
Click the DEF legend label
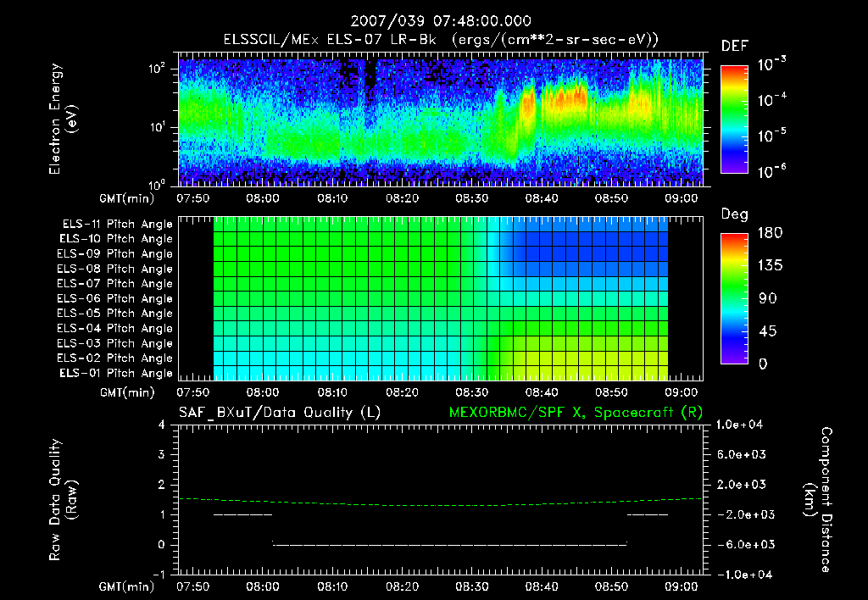pyautogui.click(x=735, y=46)
